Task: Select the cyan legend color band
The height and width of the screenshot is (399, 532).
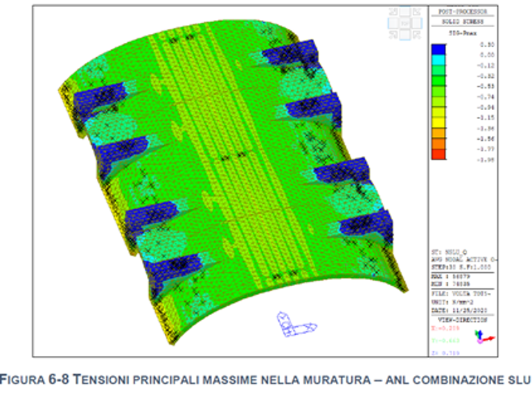Action: point(438,60)
